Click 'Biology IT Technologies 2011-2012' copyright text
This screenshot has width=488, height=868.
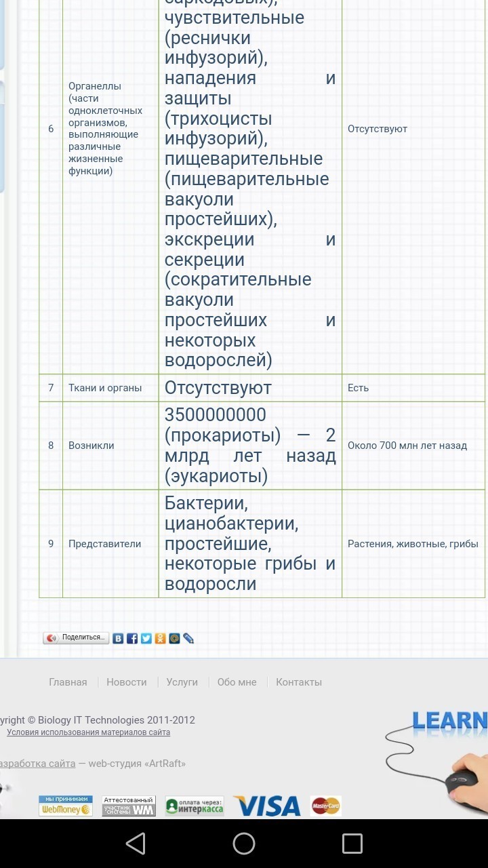coord(117,720)
